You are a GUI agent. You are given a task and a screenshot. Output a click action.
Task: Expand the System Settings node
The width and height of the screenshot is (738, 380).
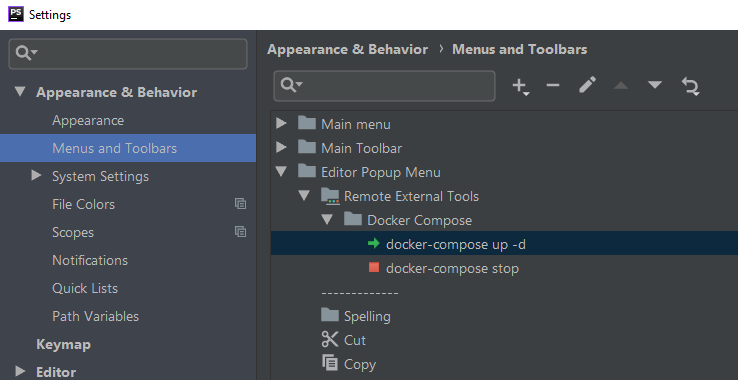(x=36, y=176)
